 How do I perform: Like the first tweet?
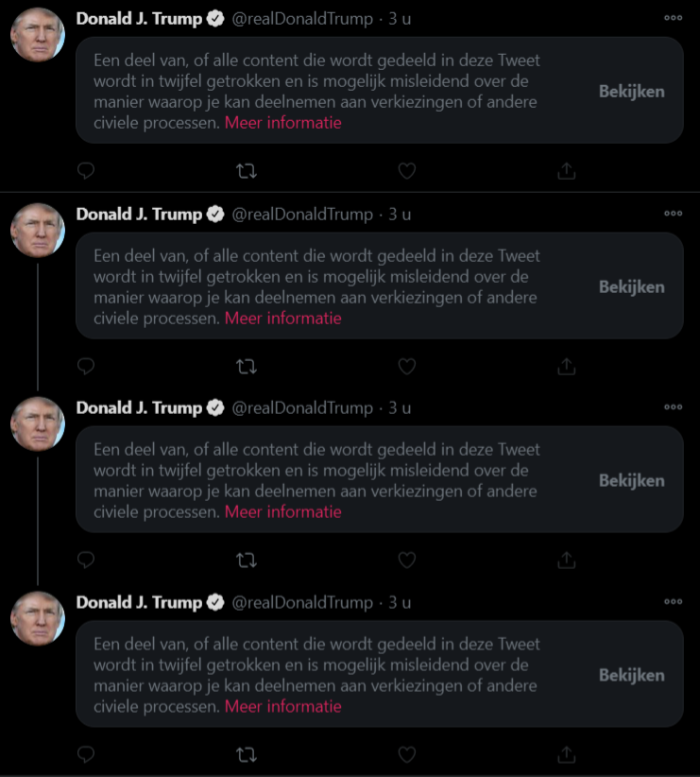[407, 171]
